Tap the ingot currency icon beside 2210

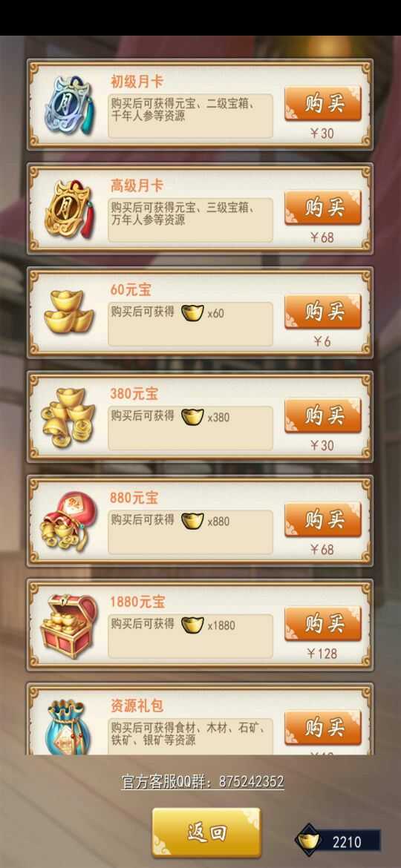click(x=310, y=841)
